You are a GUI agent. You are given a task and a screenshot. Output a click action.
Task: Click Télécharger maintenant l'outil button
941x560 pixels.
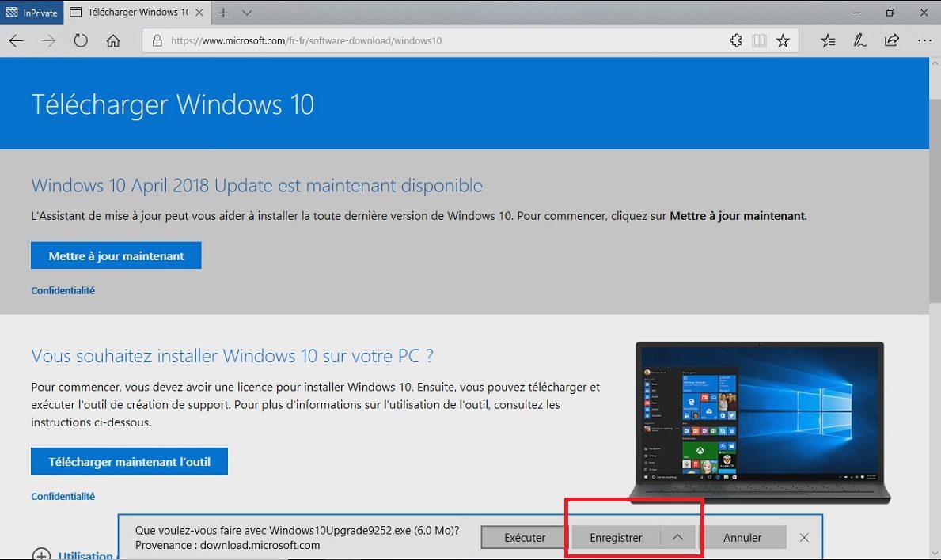click(x=129, y=462)
